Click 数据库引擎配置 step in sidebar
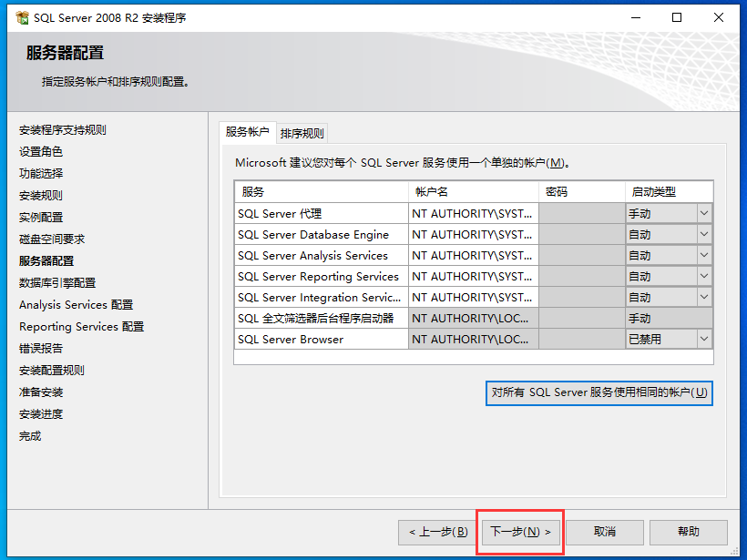The height and width of the screenshot is (560, 747). click(x=57, y=283)
